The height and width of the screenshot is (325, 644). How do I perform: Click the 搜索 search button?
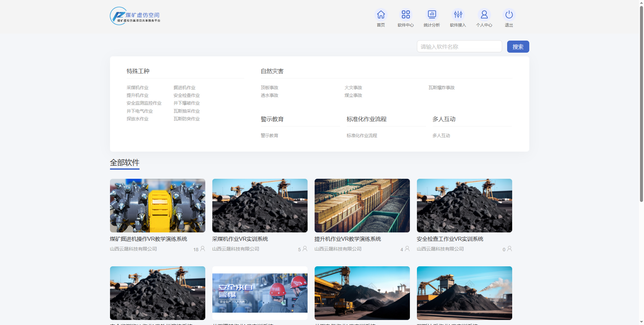pyautogui.click(x=518, y=47)
